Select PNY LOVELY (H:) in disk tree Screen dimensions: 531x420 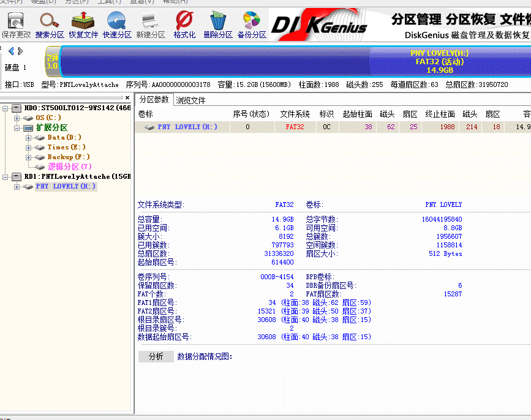(x=66, y=187)
